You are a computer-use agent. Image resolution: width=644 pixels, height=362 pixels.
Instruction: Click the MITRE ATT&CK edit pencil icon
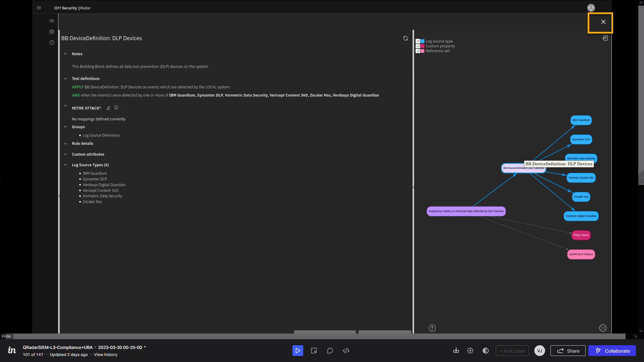pyautogui.click(x=108, y=108)
